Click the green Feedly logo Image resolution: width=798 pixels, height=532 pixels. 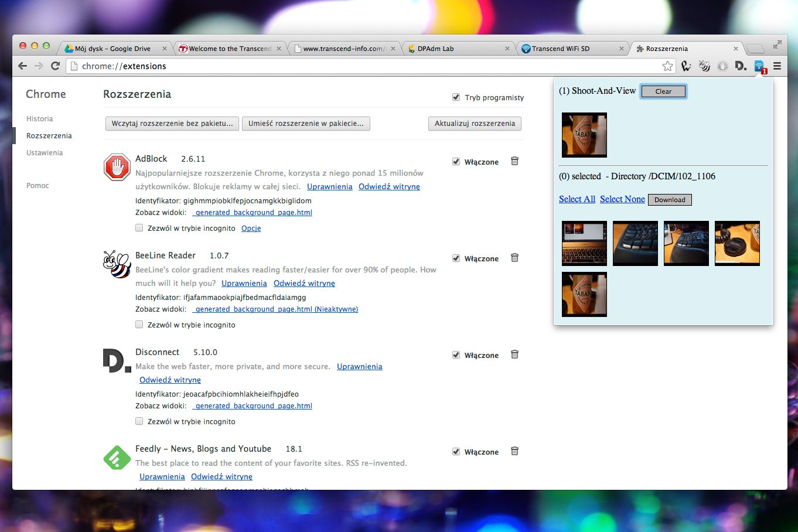[117, 457]
